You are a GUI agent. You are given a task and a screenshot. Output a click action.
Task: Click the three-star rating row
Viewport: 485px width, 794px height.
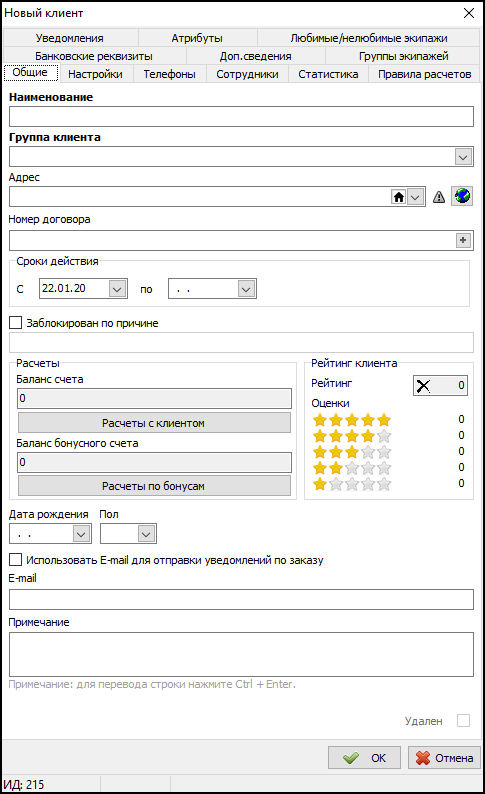click(352, 452)
